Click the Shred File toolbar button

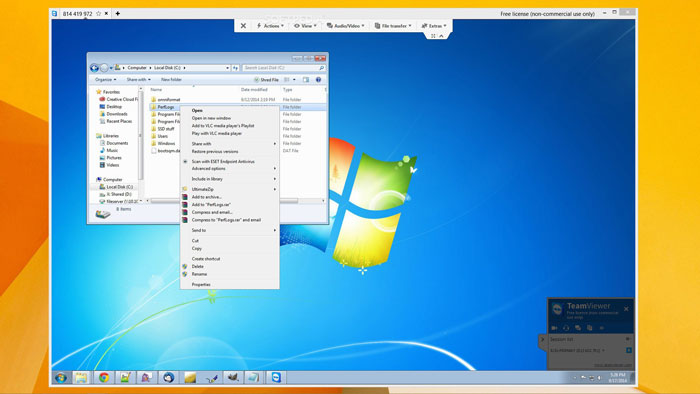click(266, 79)
